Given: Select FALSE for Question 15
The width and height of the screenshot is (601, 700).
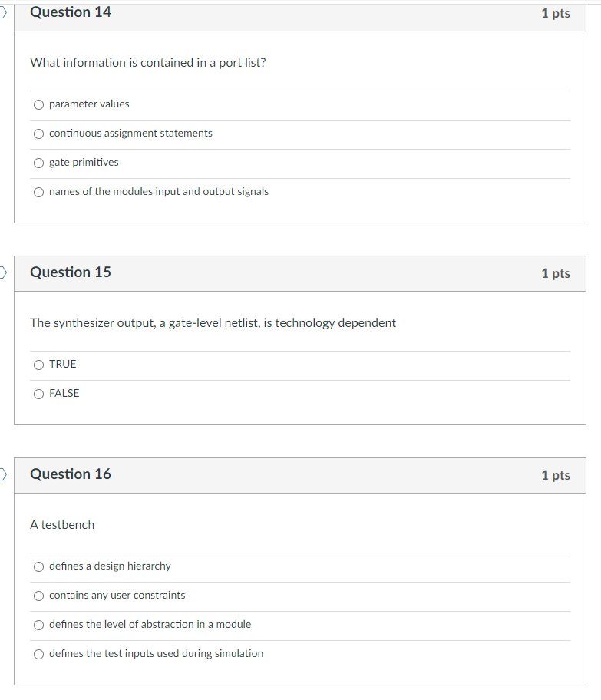Looking at the screenshot, I should [x=39, y=394].
